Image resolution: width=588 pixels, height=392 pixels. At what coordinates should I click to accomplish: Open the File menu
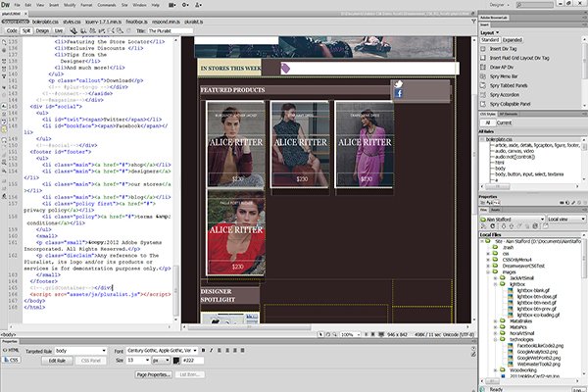[18, 5]
